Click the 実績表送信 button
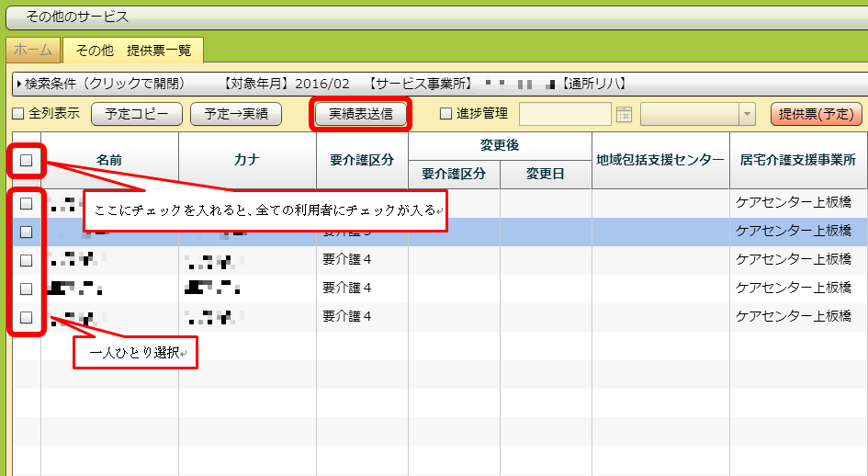Image resolution: width=868 pixels, height=476 pixels. point(360,114)
